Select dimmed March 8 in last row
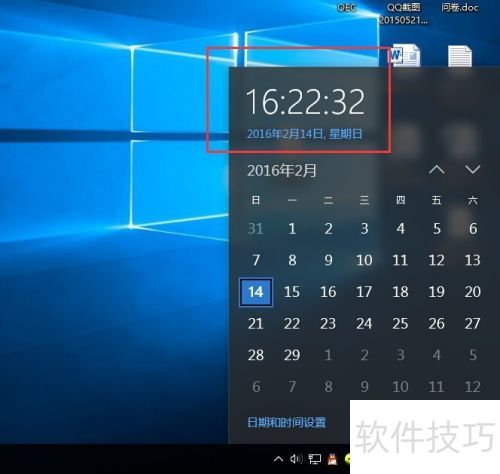 pos(328,387)
